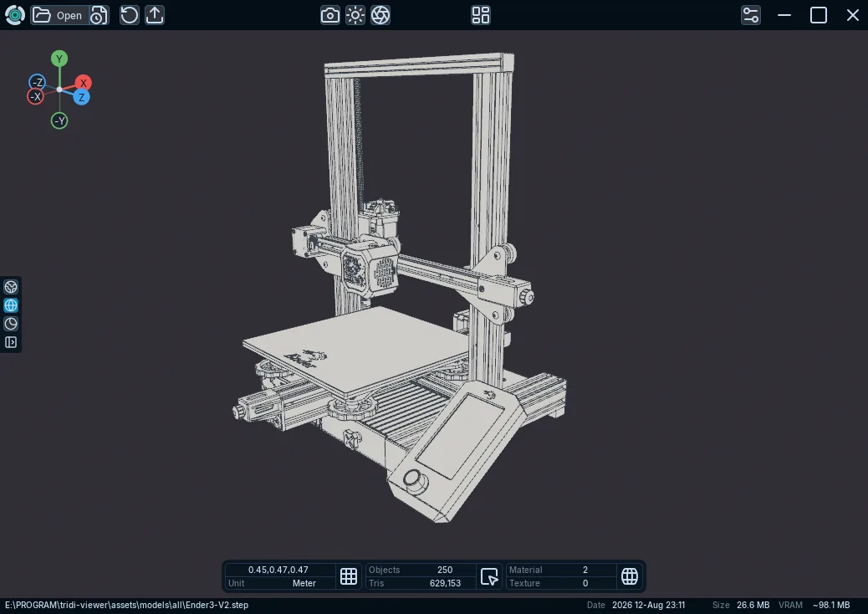
Task: Expand the sidebar panel toggle icon
Action: coord(11,342)
